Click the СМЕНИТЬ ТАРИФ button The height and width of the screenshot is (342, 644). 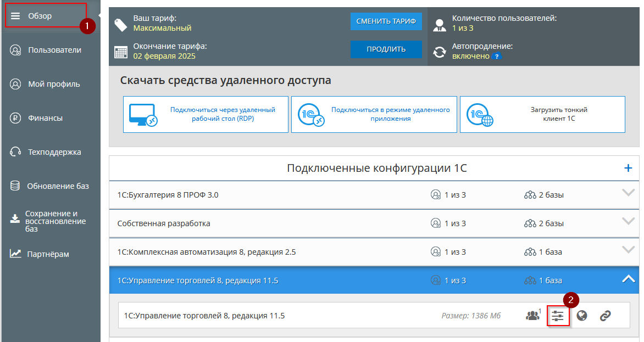coord(386,21)
